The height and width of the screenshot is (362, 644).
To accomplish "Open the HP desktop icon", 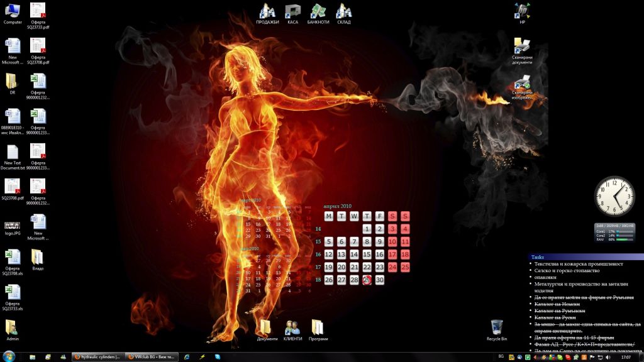I will click(x=522, y=11).
